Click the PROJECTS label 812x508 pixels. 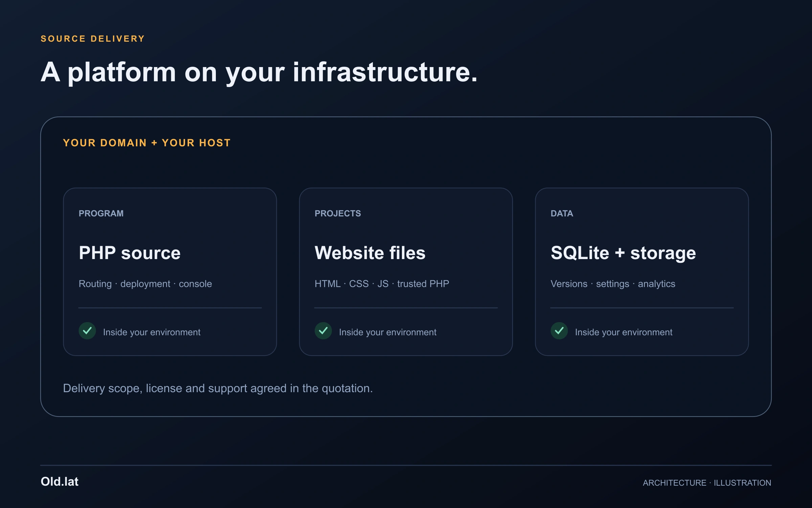338,213
